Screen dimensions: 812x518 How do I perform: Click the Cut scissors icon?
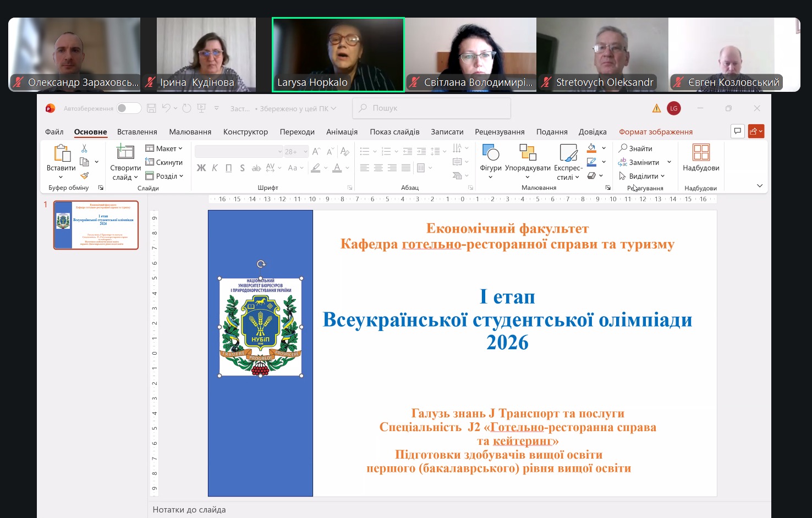point(84,148)
